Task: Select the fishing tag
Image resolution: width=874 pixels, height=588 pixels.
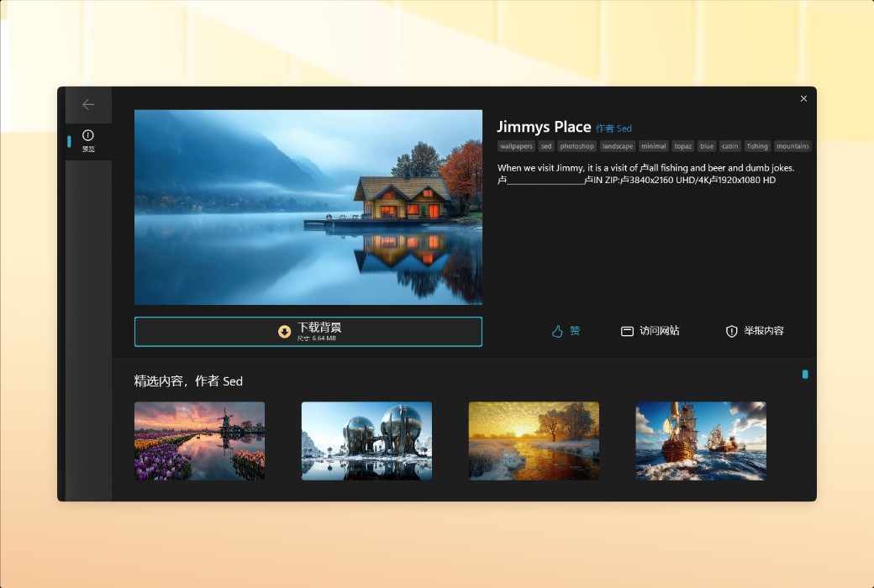Action: click(757, 145)
